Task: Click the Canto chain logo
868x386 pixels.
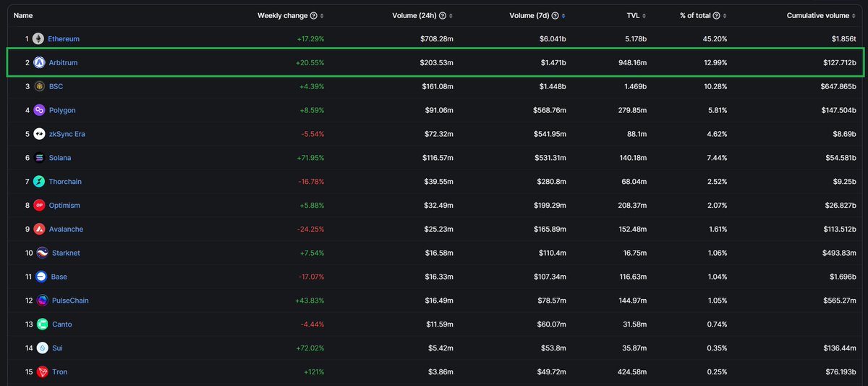Action: coord(42,324)
